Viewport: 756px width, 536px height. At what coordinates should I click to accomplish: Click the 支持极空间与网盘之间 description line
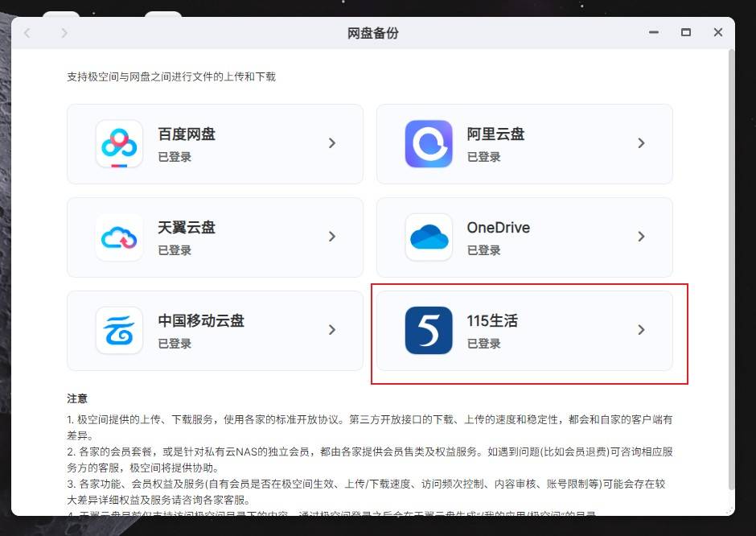click(x=171, y=76)
